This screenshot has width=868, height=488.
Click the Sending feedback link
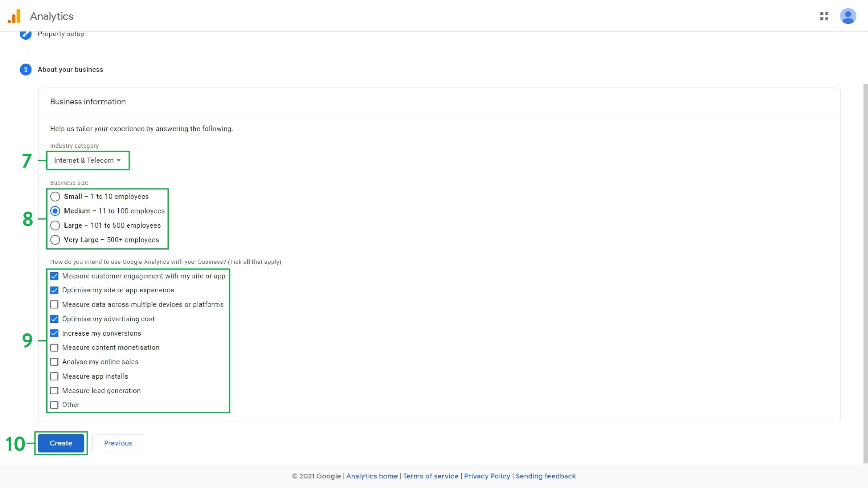click(x=545, y=476)
